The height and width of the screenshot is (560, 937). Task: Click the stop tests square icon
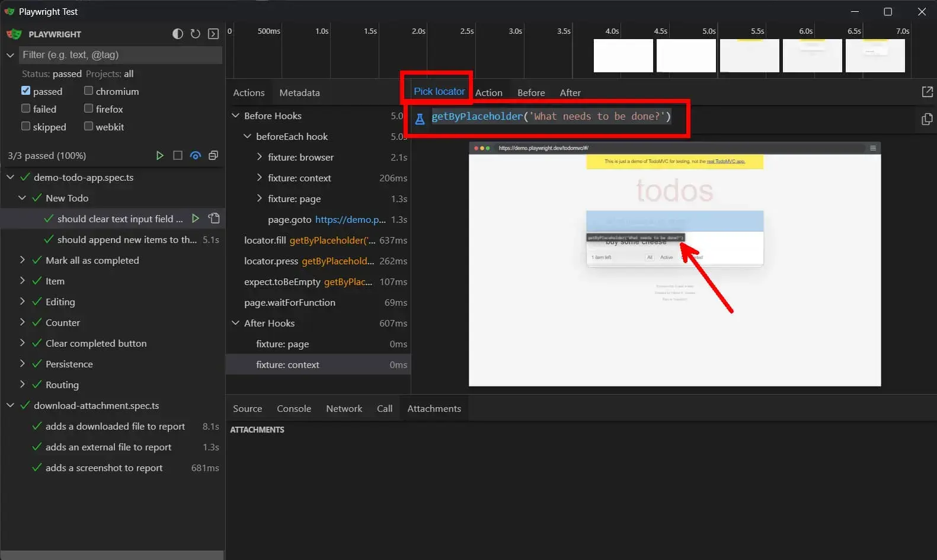coord(177,155)
